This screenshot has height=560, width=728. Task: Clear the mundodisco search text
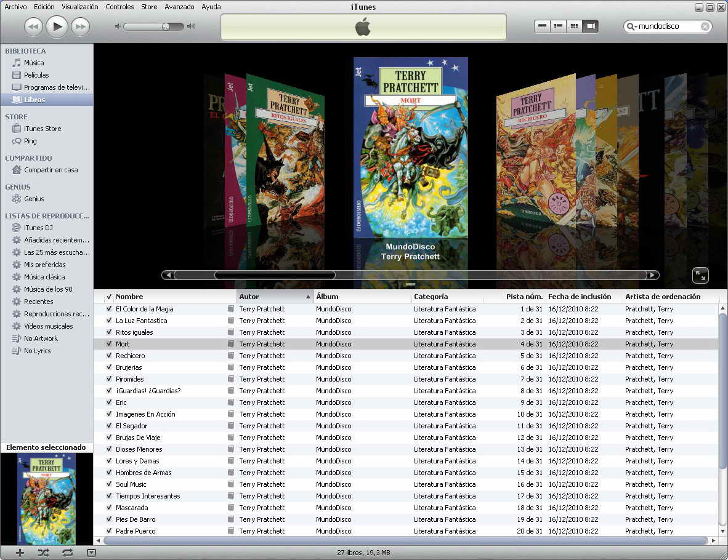point(705,26)
